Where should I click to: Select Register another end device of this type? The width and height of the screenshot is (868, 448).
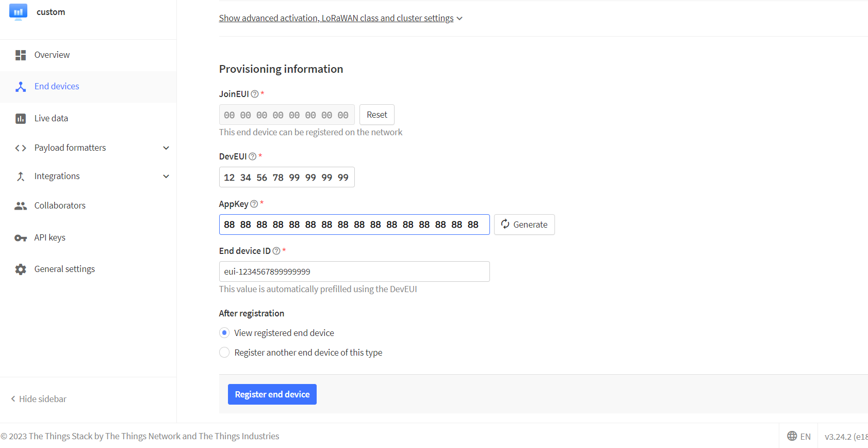point(224,353)
